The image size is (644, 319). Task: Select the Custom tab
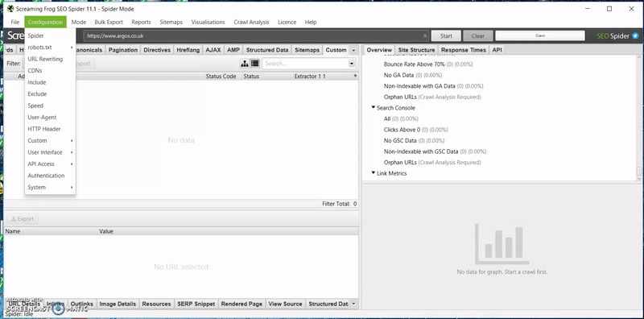tap(336, 50)
